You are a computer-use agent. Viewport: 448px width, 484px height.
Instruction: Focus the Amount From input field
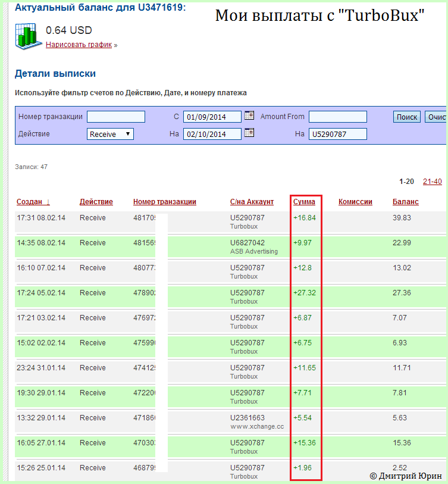338,117
